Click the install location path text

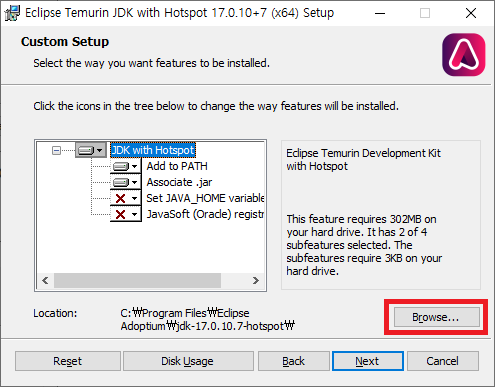208,319
